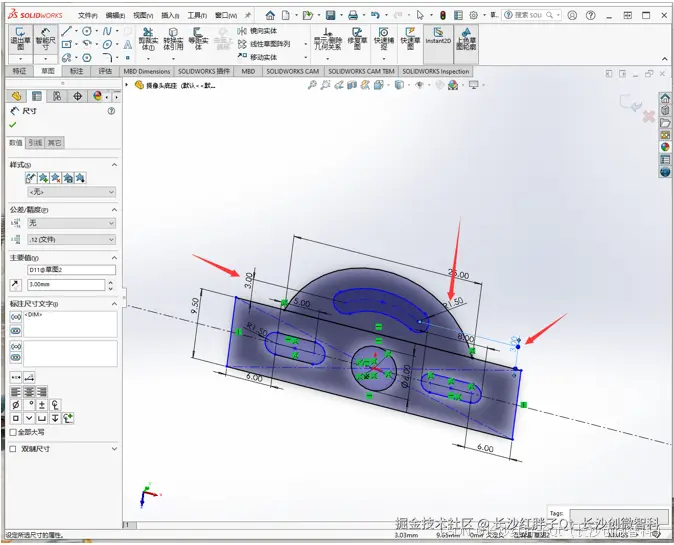Open the 视图 menu
This screenshot has width=674, height=545.
143,15
